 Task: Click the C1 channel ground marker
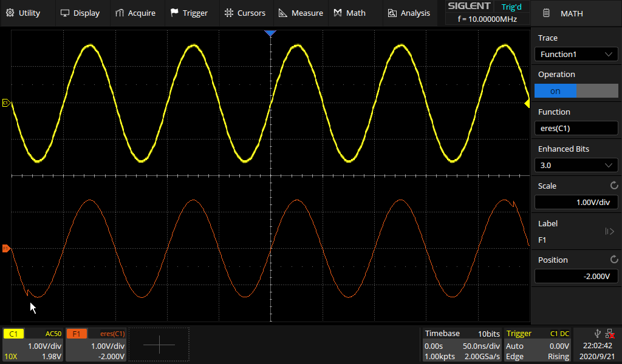6,103
